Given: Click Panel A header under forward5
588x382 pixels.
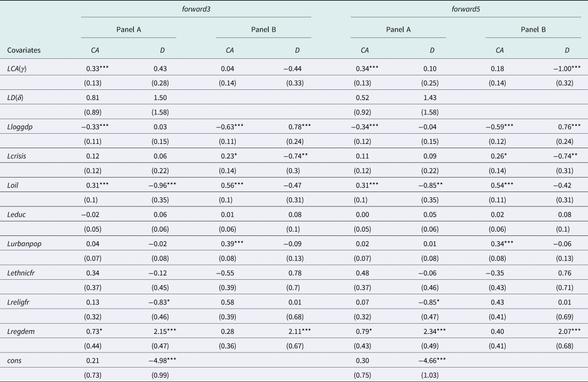Looking at the screenshot, I should pos(398,30).
